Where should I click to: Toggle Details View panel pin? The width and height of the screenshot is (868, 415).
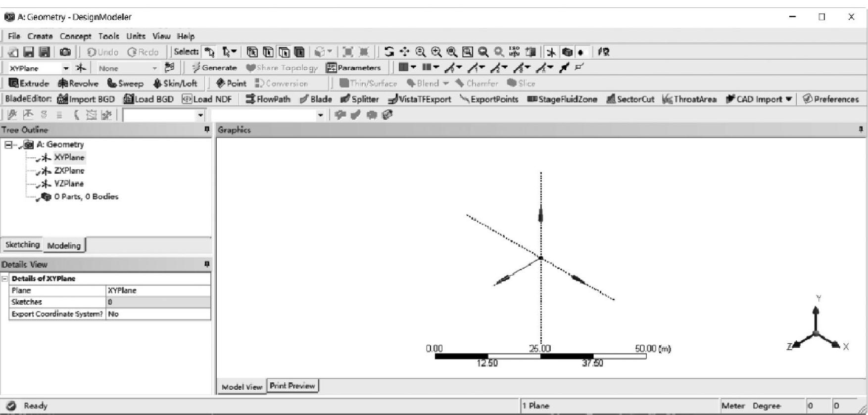[x=207, y=264]
